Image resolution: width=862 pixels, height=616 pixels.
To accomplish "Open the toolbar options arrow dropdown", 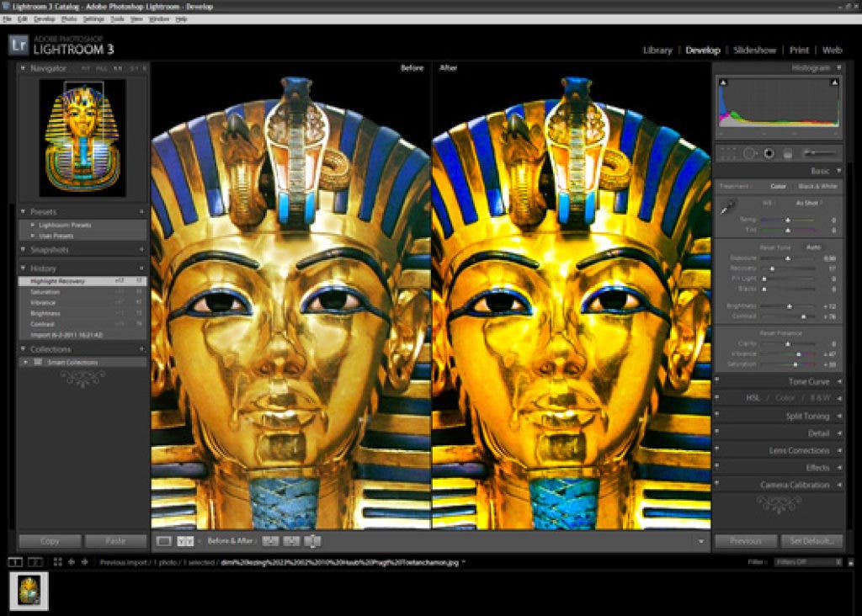I will tap(701, 541).
